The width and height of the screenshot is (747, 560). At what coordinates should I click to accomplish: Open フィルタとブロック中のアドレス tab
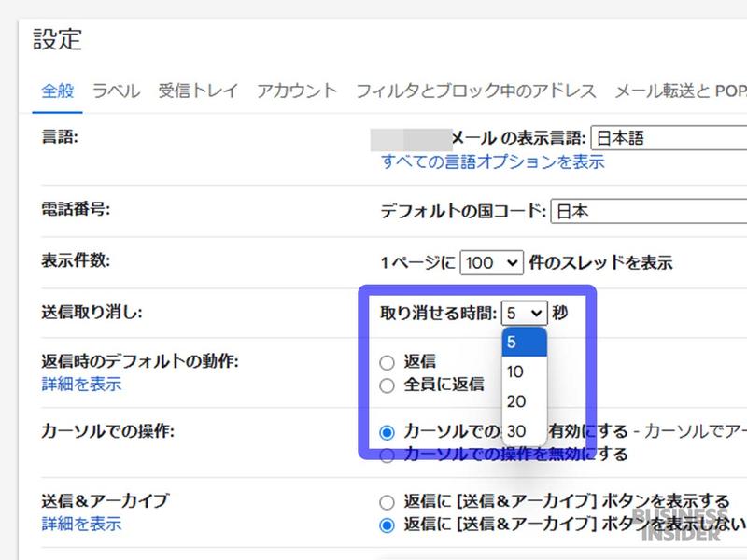476,91
